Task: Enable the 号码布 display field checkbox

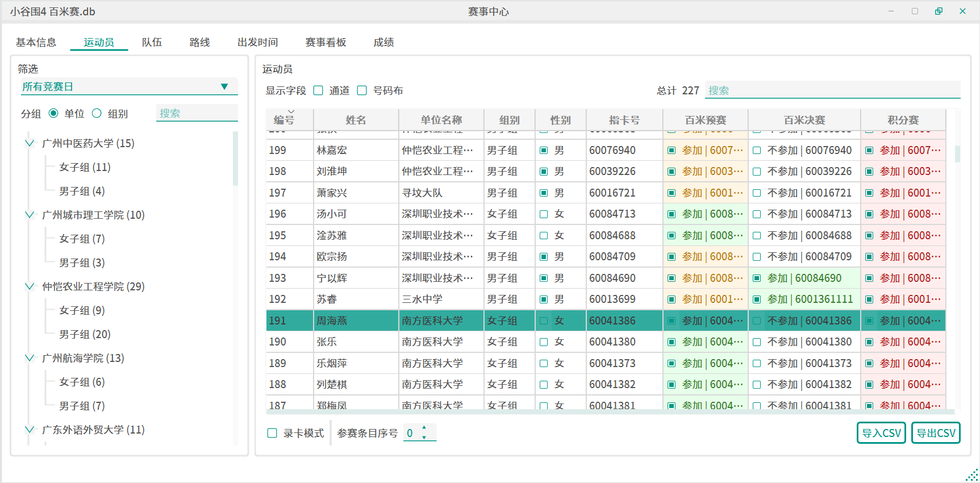Action: [362, 91]
